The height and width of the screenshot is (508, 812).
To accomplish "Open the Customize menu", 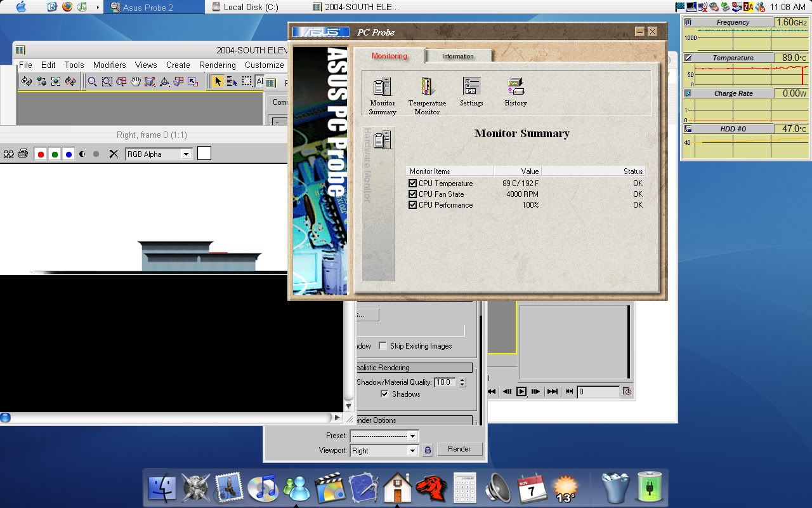I will tap(265, 65).
